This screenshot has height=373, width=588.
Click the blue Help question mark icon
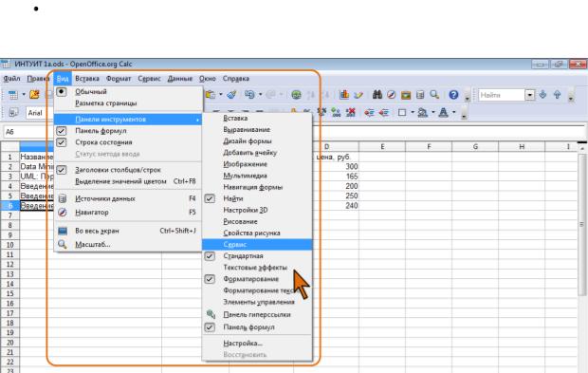[x=453, y=95]
